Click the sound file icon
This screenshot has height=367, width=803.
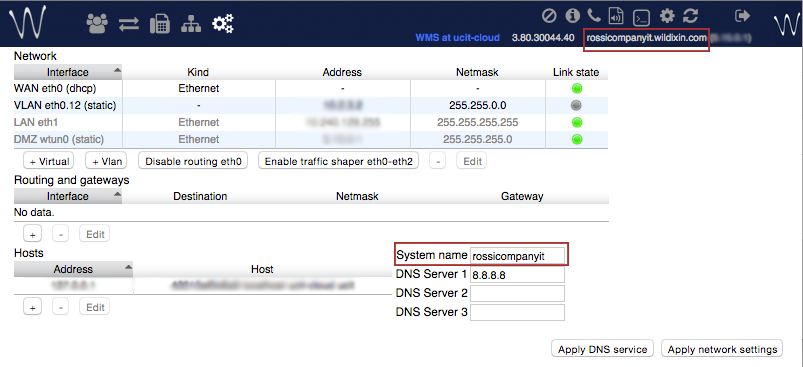616,16
